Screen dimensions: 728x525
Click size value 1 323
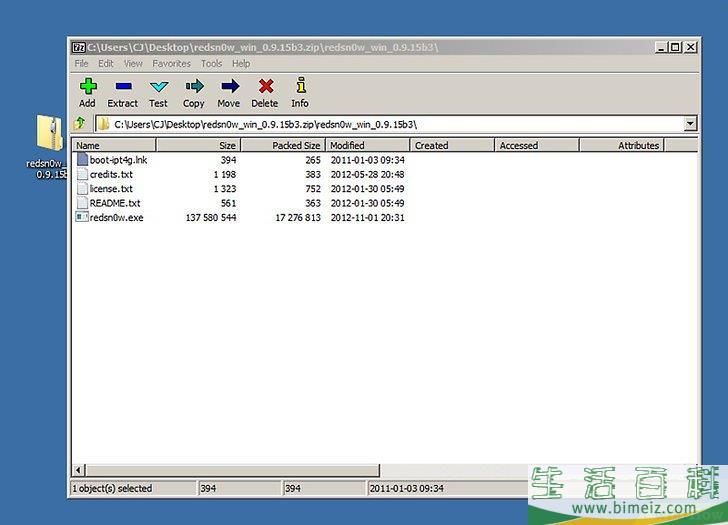coord(225,188)
